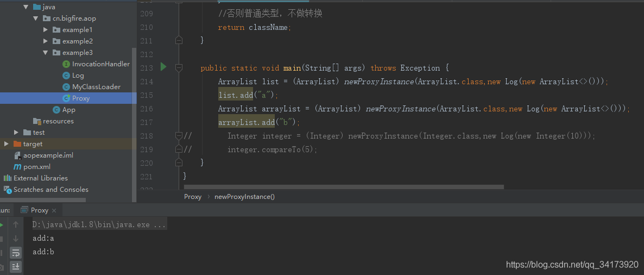Toggle soft-wrap in Run console
Image resolution: width=644 pixels, height=275 pixels.
(x=16, y=252)
